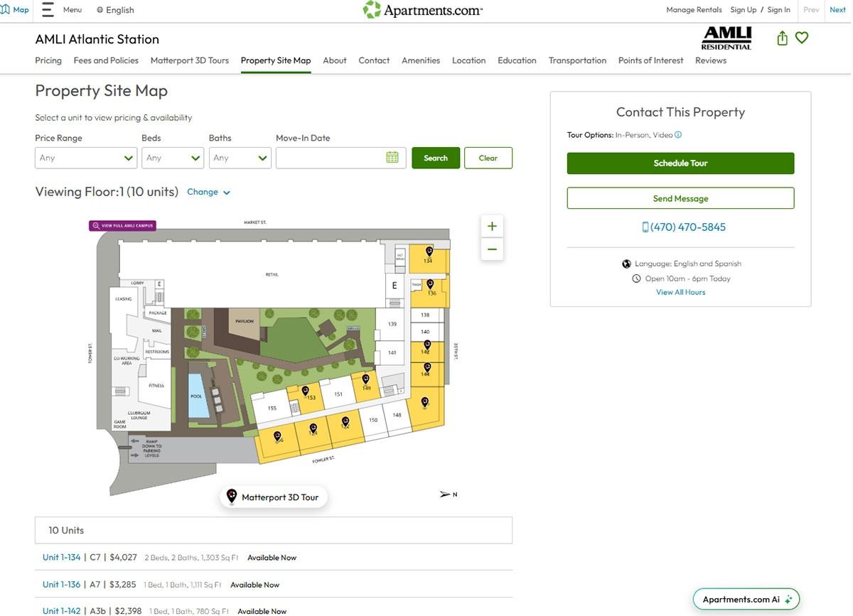Screen dimensions: 853x616
Task: Favorite the property with the heart icon
Action: (802, 38)
